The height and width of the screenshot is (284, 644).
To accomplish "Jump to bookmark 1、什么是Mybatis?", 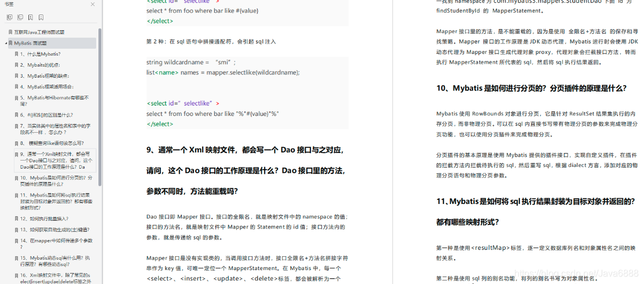I will click(41, 54).
